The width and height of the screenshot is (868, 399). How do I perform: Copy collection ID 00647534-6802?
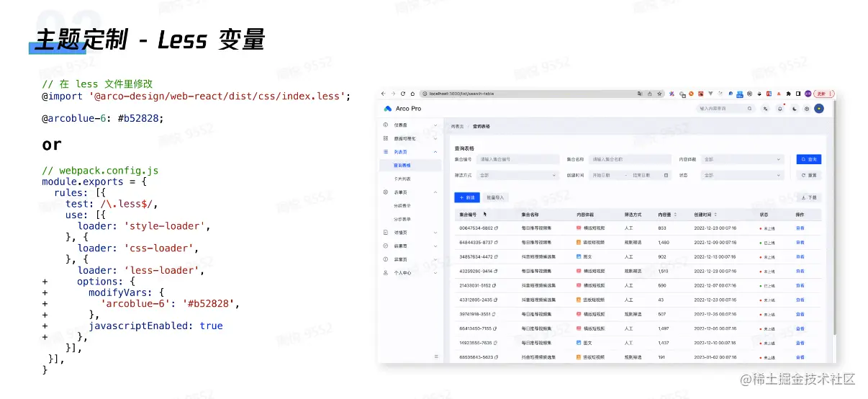(x=495, y=228)
